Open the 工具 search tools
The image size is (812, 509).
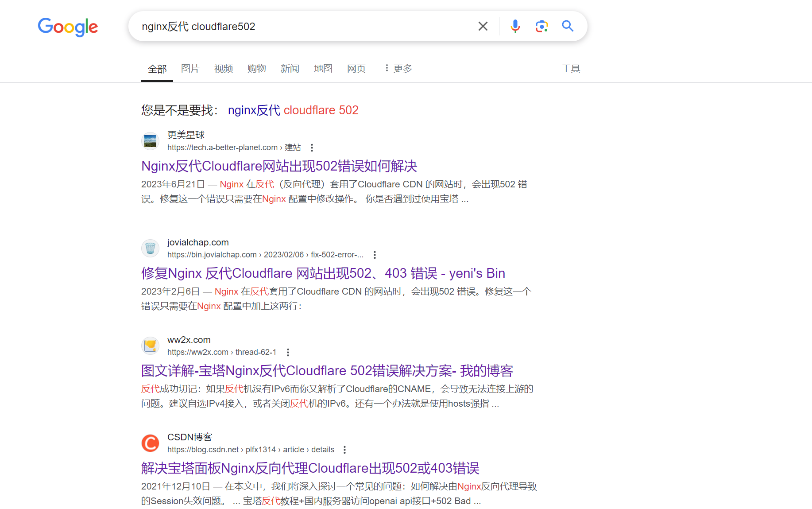point(570,69)
